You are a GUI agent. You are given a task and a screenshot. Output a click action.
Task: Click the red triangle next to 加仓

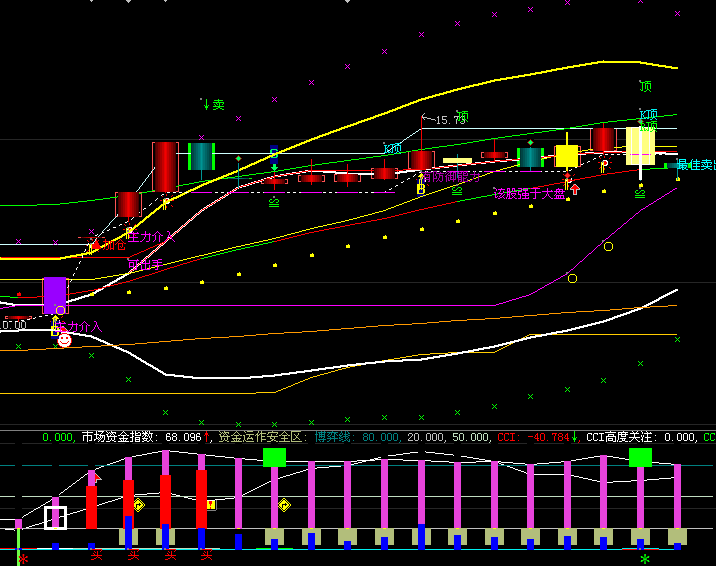pyautogui.click(x=96, y=245)
